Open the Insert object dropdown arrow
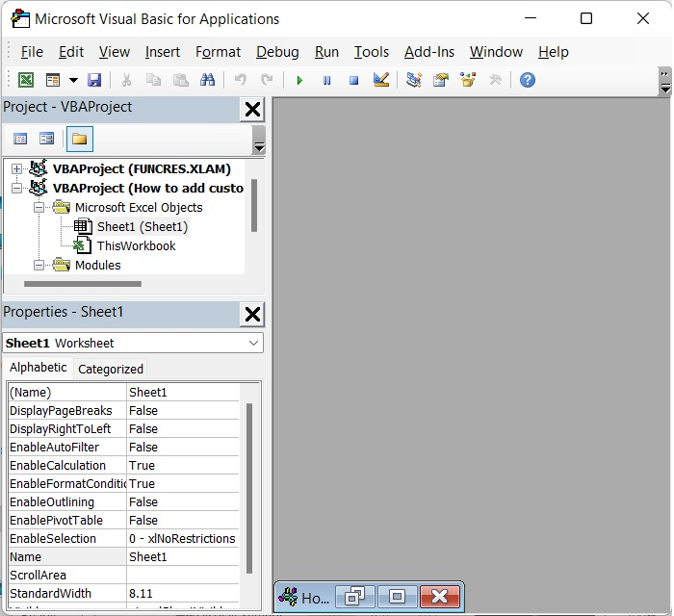This screenshot has width=674, height=616. click(73, 80)
